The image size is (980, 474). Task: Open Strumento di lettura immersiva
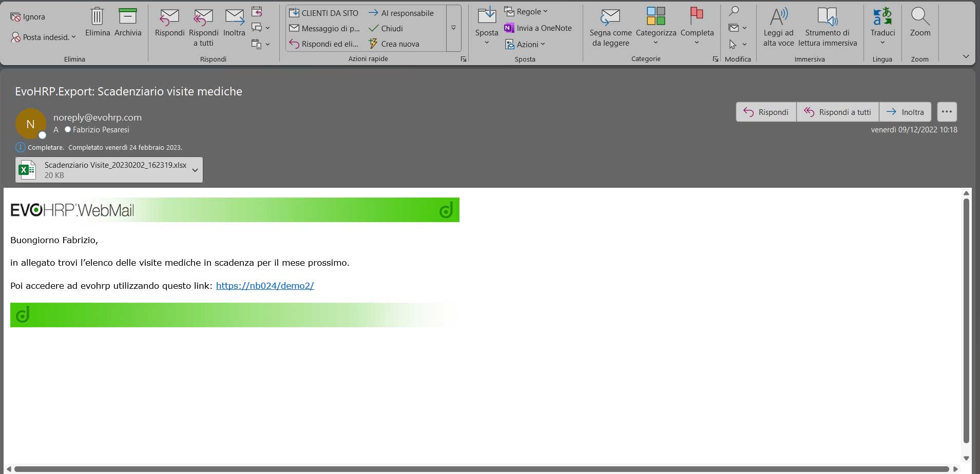click(827, 17)
